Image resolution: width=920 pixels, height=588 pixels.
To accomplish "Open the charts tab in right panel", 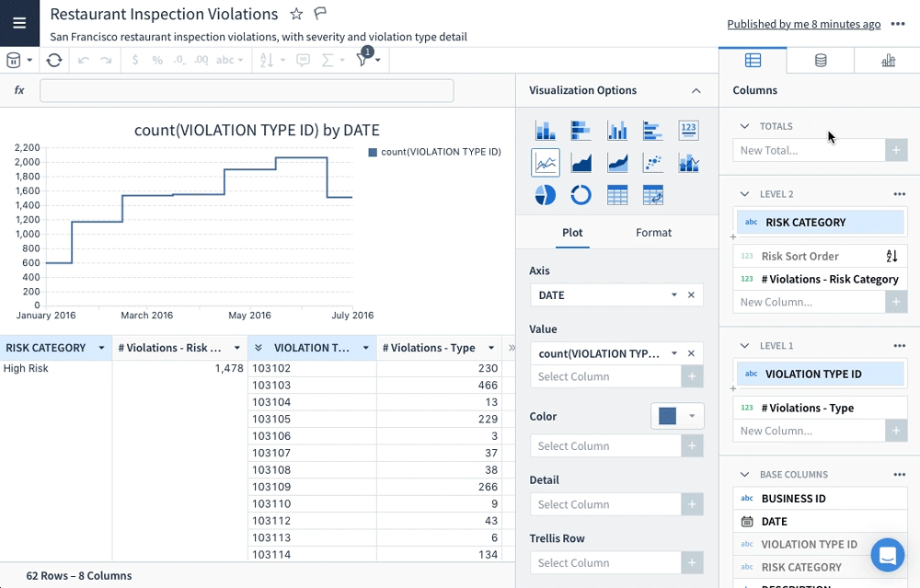I will [x=888, y=61].
